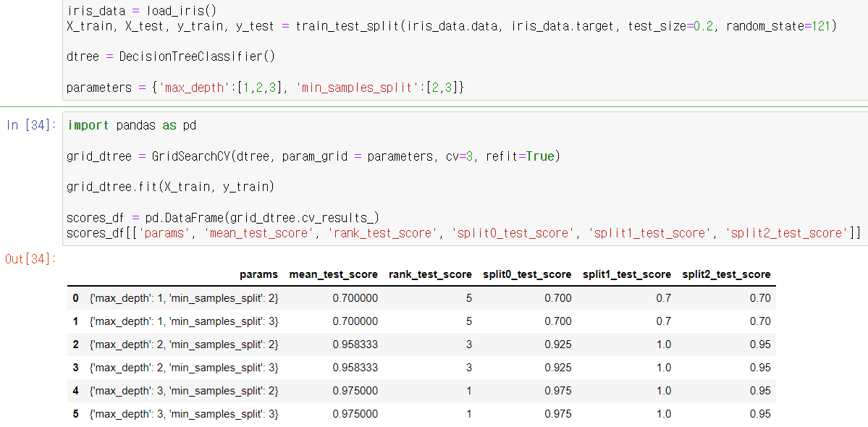Click the parameters dictionary line
868x427 pixels.
[x=265, y=88]
